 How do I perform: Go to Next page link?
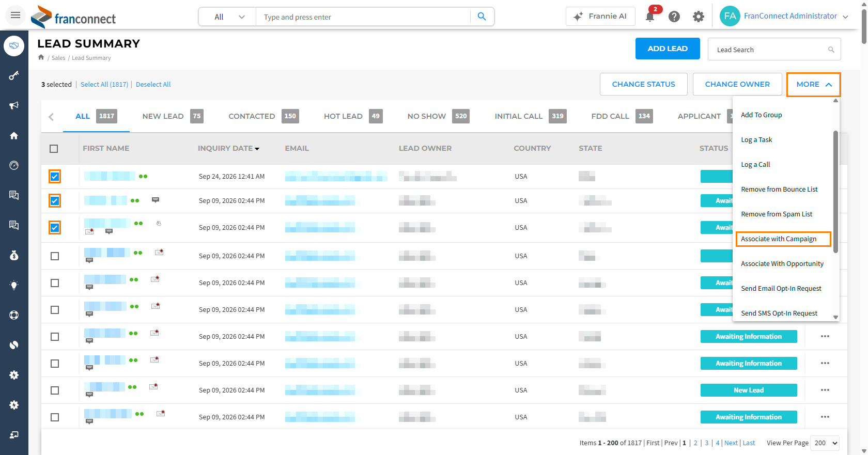pyautogui.click(x=731, y=443)
